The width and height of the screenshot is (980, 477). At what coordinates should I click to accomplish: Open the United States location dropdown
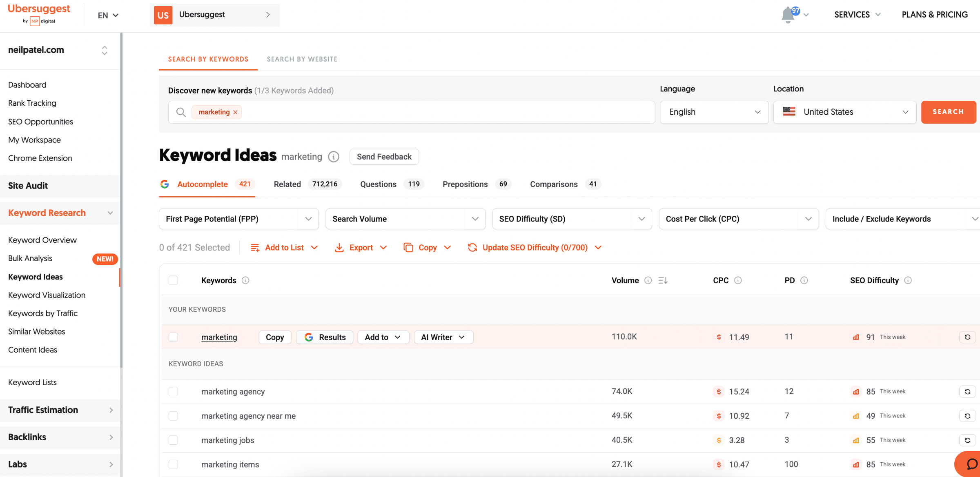[844, 112]
